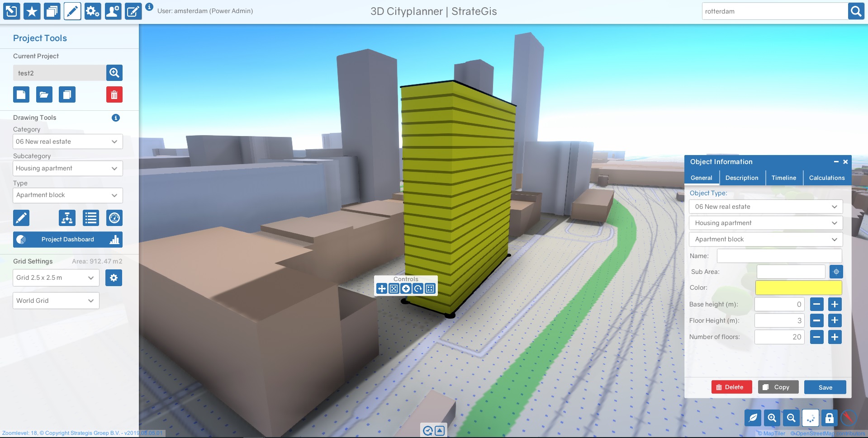Expand the Grid 2.5 x 2.5 m dropdown
Viewport: 868px width, 438px height.
pyautogui.click(x=56, y=278)
